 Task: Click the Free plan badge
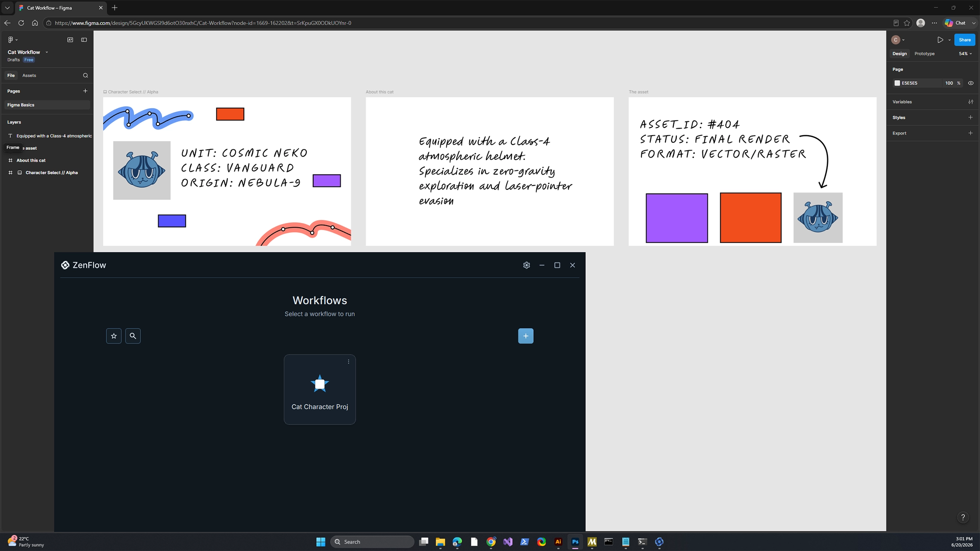(29, 60)
